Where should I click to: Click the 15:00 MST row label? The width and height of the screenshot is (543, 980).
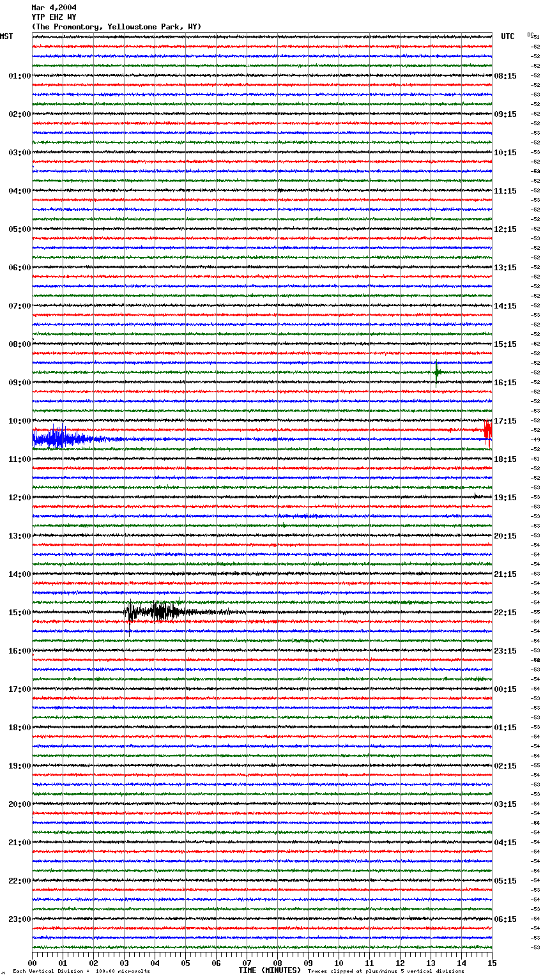coord(20,613)
